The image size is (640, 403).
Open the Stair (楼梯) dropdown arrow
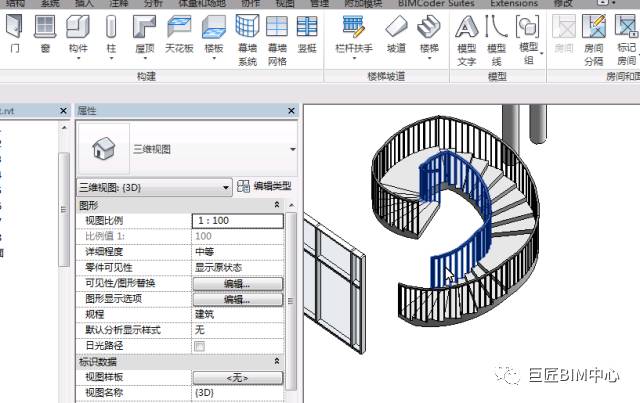(429, 58)
